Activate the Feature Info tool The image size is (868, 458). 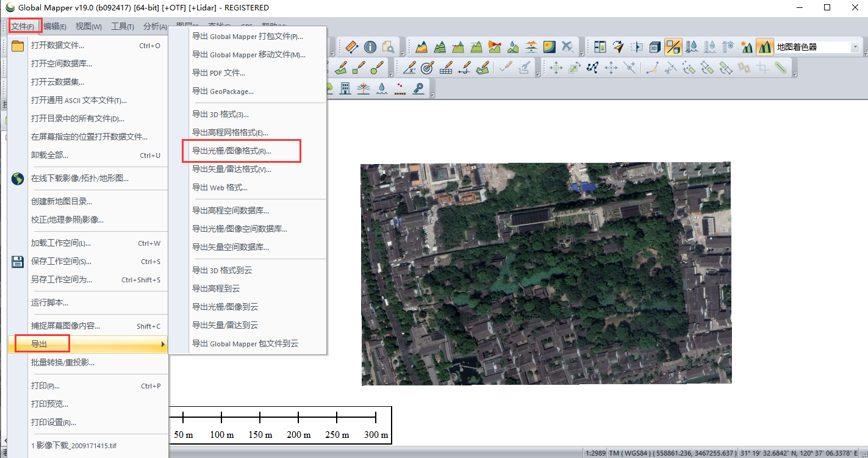[370, 47]
